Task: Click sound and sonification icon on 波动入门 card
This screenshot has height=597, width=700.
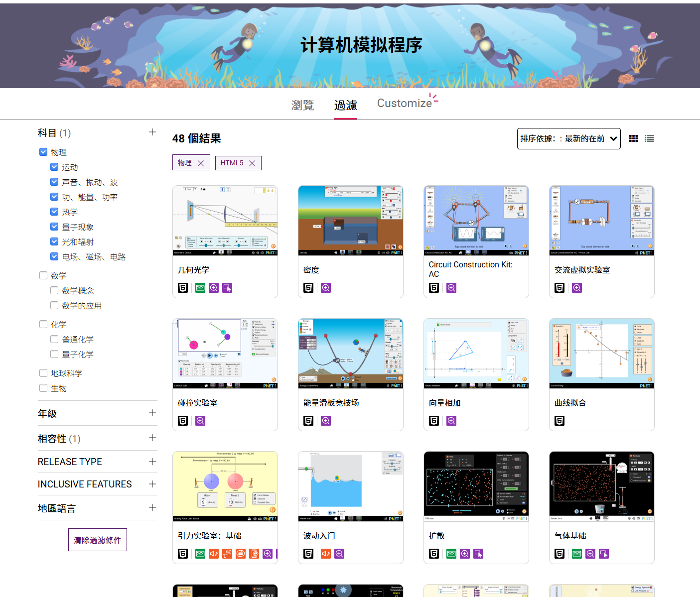Action: [x=326, y=554]
